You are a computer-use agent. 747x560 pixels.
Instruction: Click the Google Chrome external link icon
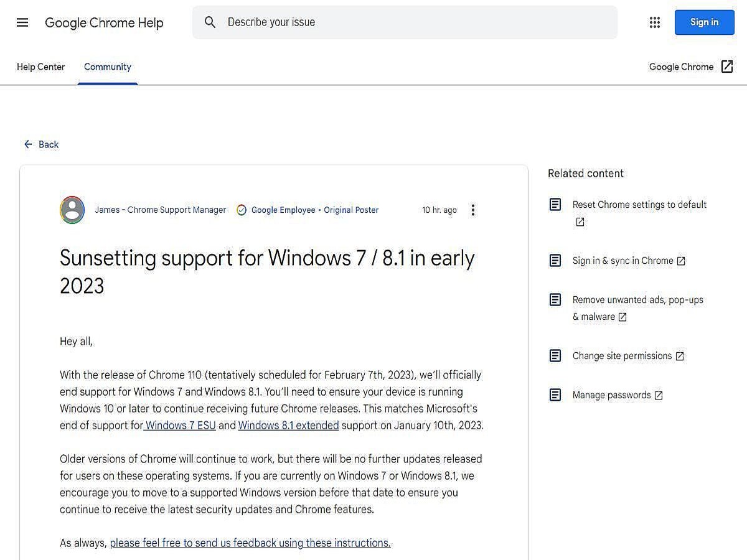(726, 67)
